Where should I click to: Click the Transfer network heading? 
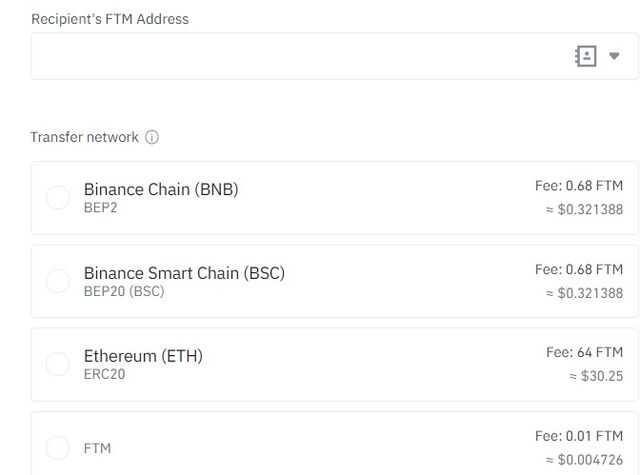(84, 137)
